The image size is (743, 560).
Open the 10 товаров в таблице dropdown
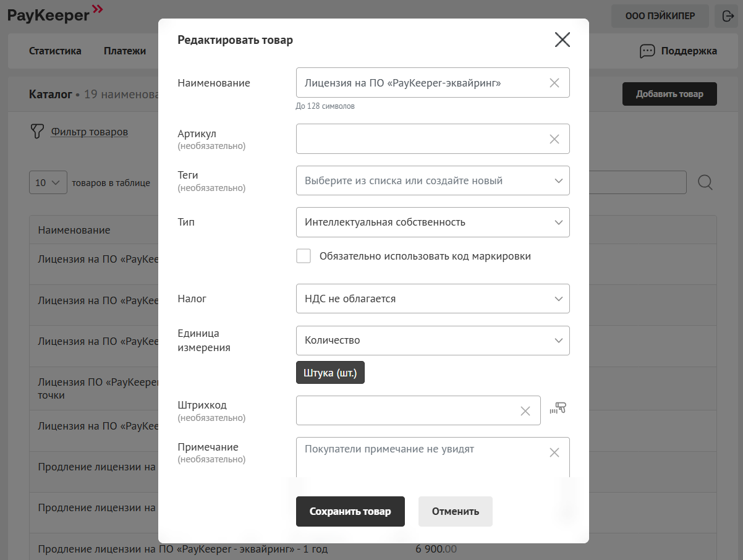48,182
